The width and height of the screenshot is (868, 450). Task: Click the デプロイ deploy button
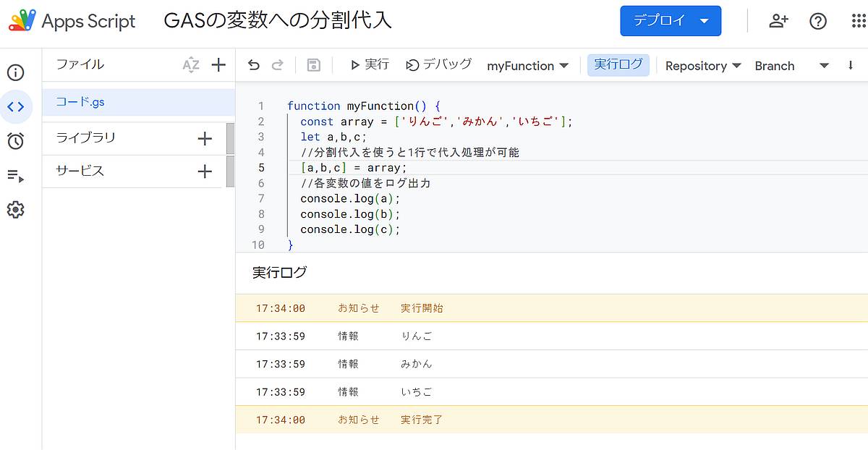click(670, 21)
